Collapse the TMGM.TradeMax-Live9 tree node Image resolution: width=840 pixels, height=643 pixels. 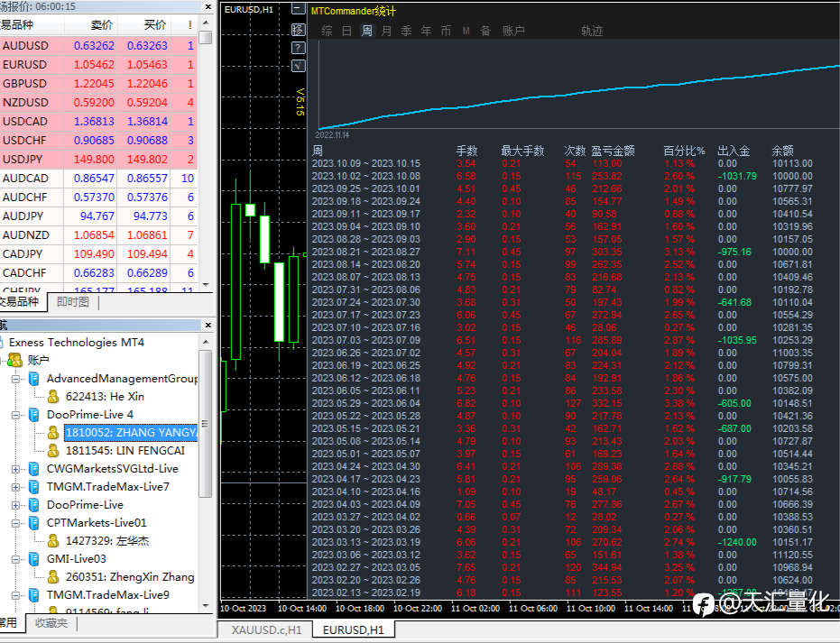coord(15,596)
